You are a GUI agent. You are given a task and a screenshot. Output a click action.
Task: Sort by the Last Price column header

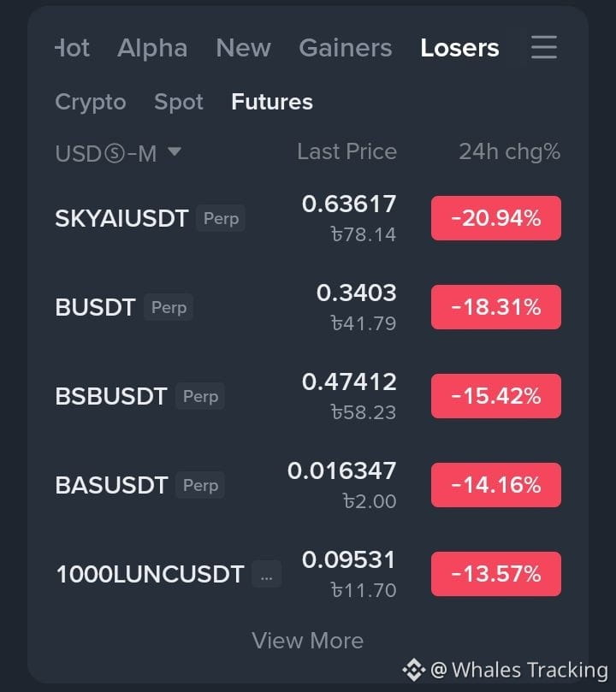tap(346, 151)
